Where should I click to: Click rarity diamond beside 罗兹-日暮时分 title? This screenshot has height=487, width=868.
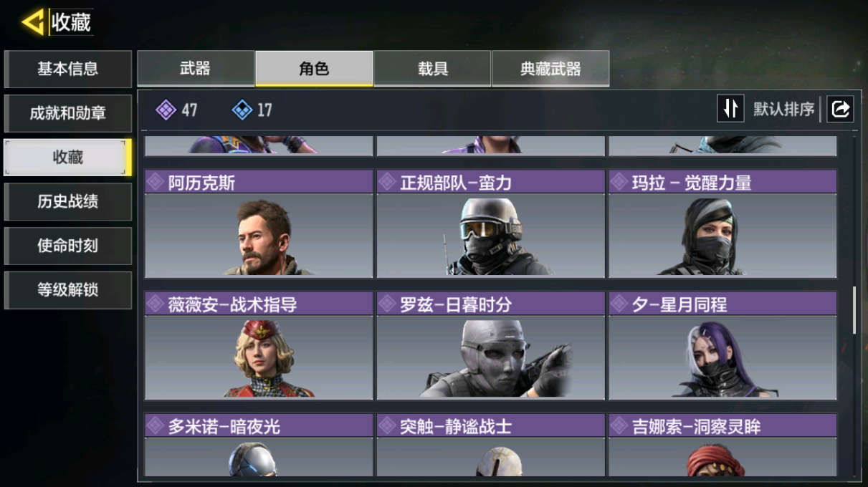pos(387,304)
